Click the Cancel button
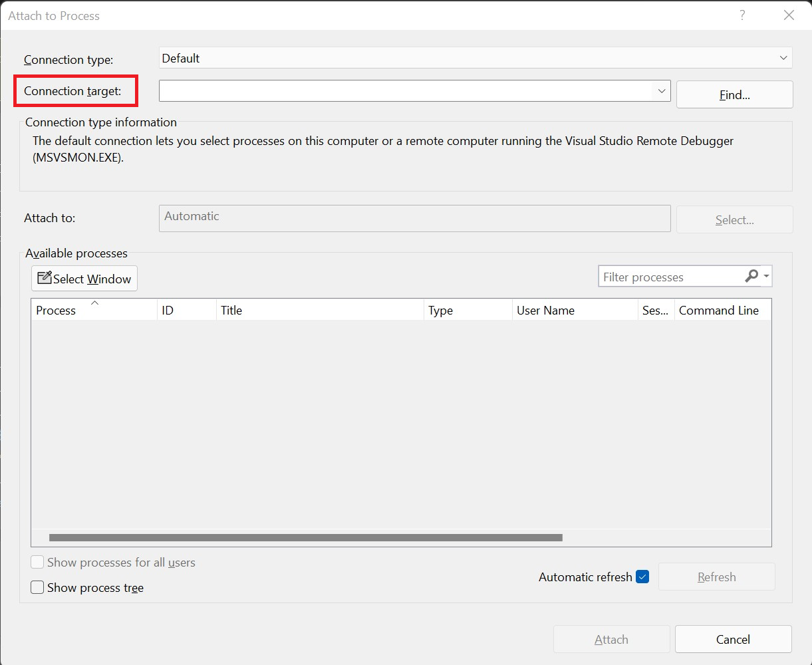 tap(734, 639)
